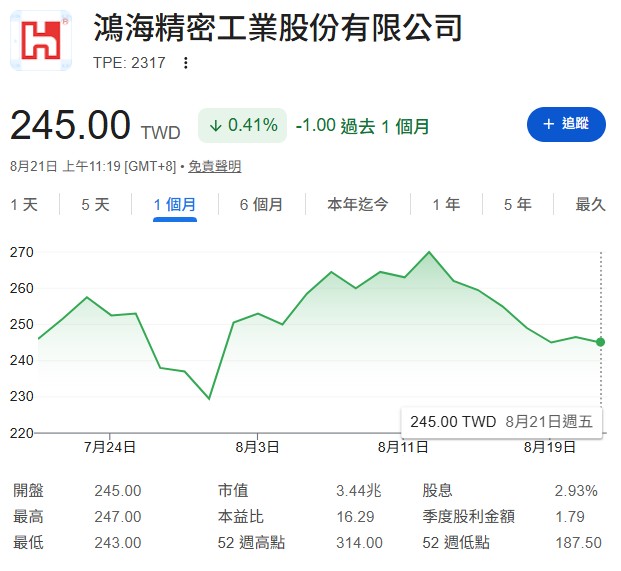This screenshot has height=571, width=621.
Task: Click the 開盤 value 245.00
Action: (118, 491)
